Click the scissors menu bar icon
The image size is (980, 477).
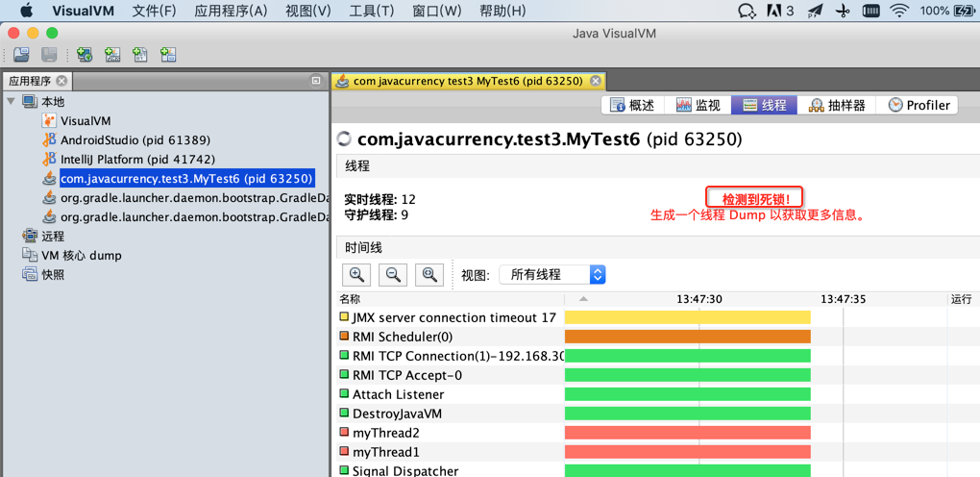point(843,11)
